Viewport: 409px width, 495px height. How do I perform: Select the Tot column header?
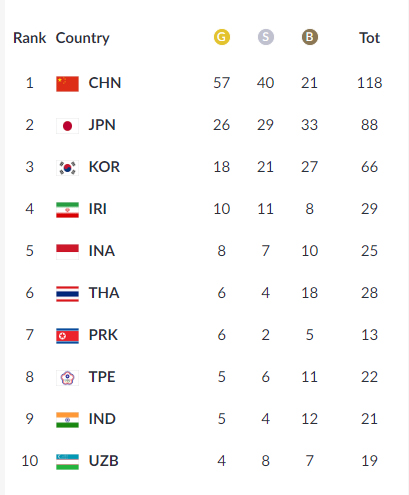click(x=369, y=38)
